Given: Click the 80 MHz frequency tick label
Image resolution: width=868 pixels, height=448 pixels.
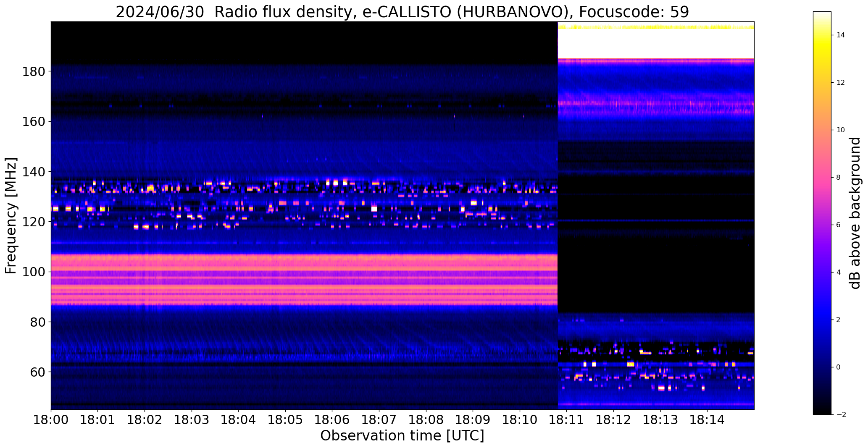Looking at the screenshot, I should [37, 322].
